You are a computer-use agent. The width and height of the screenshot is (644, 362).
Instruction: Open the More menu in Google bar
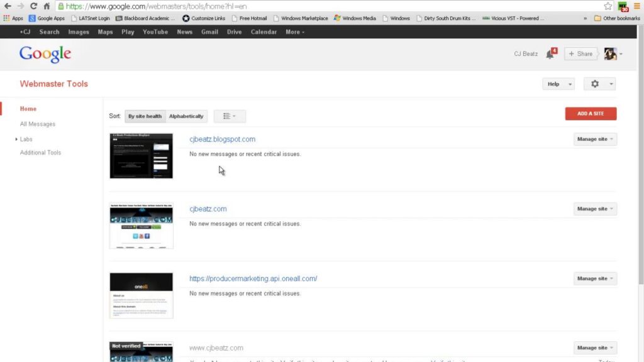pos(295,32)
